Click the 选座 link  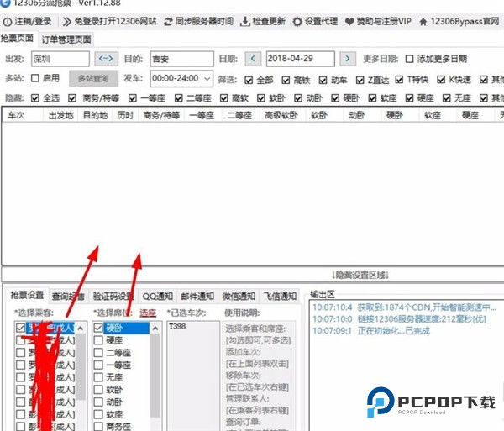click(148, 313)
